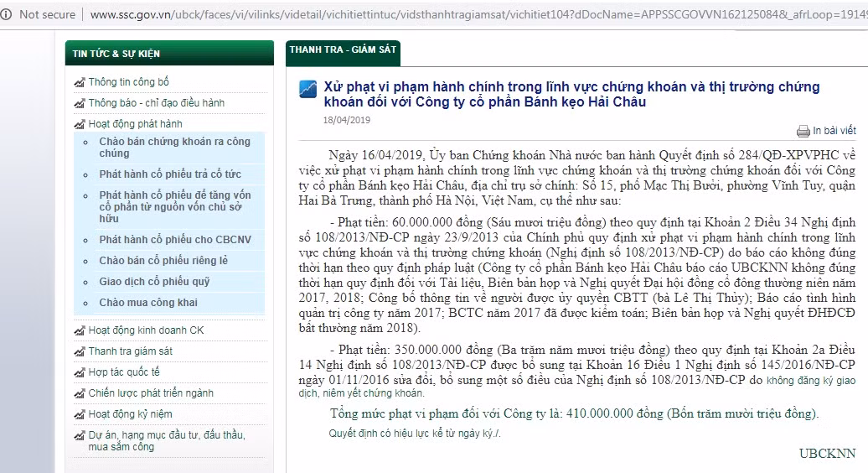868x473 pixels.
Task: Click the chart icon beside Thanh tra giám sát
Action: pos(80,351)
